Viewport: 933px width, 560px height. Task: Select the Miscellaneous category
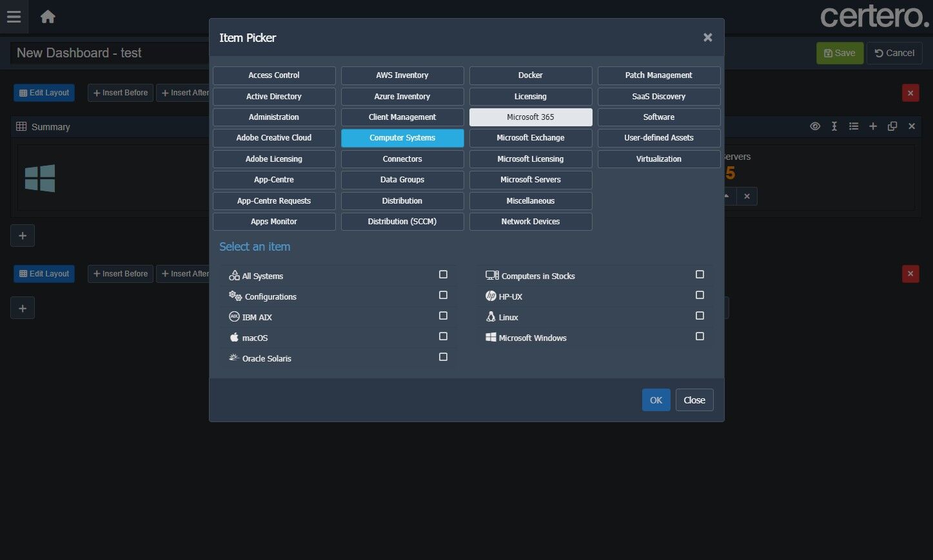531,201
